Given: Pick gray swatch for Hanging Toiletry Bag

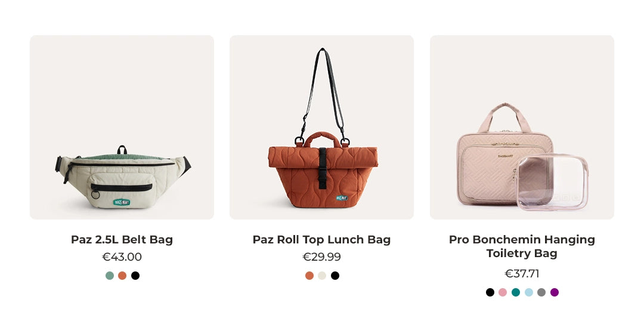Looking at the screenshot, I should (541, 292).
